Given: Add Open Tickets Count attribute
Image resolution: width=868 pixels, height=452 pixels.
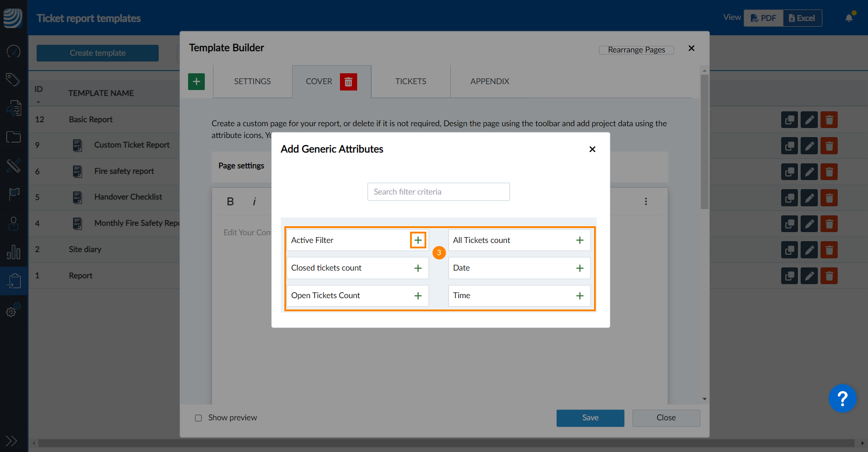Looking at the screenshot, I should click(418, 295).
